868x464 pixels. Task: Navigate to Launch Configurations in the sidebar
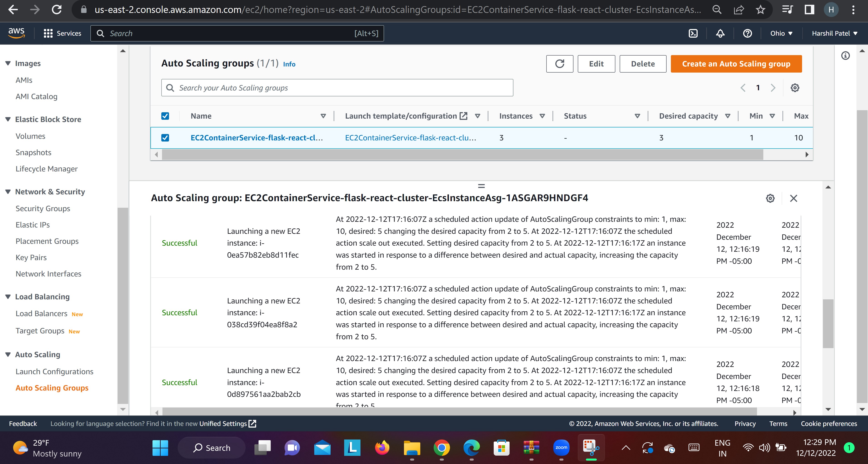[54, 371]
